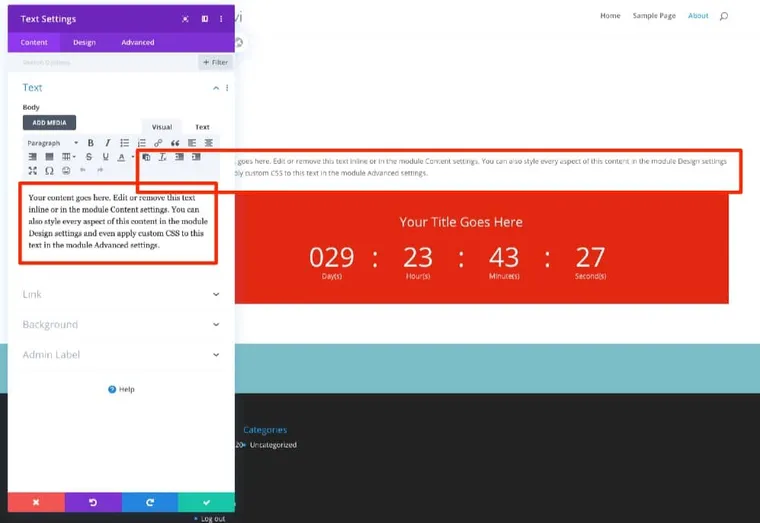The image size is (760, 523).
Task: Expand the modal with the fullscreen icon
Action: tap(185, 19)
